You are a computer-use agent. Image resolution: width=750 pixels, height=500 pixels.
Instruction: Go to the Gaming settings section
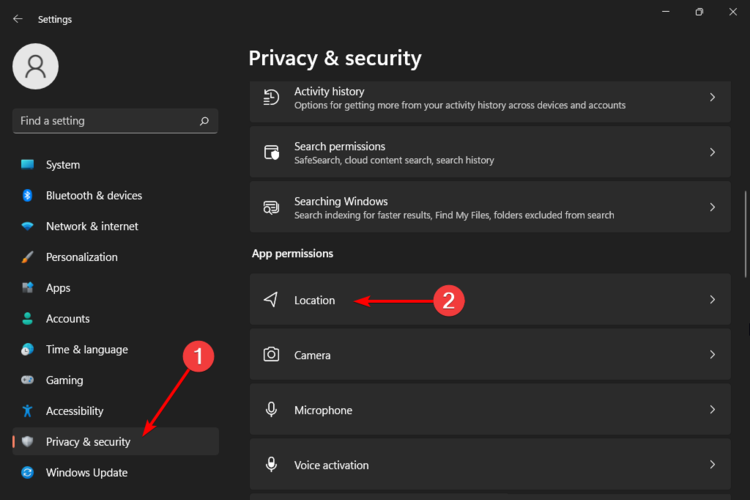[x=64, y=381]
